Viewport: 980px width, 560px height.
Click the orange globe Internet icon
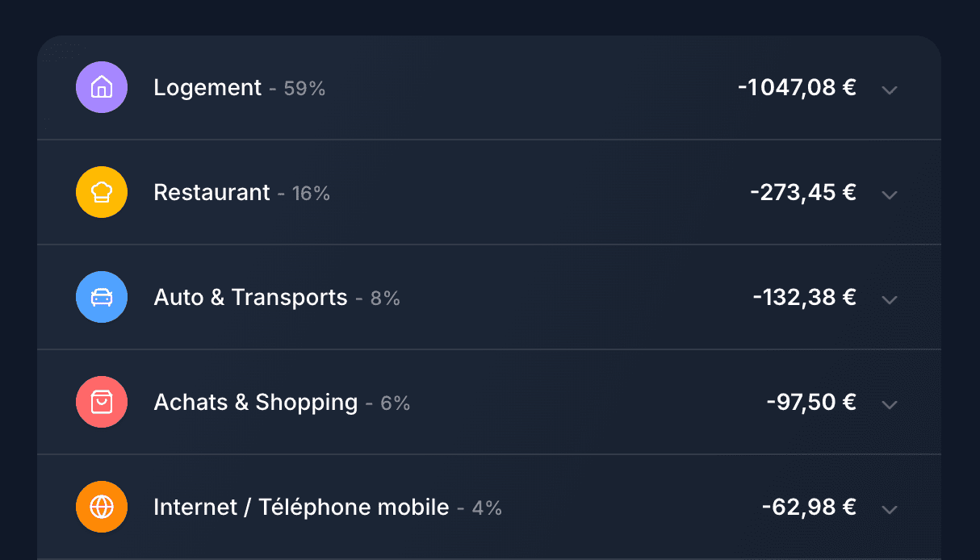click(102, 507)
